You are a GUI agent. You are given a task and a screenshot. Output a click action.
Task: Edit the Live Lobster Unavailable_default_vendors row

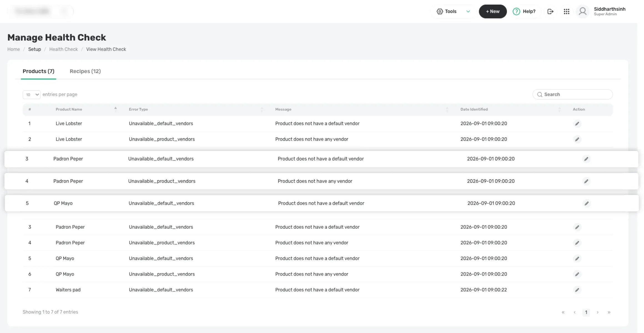click(x=577, y=123)
